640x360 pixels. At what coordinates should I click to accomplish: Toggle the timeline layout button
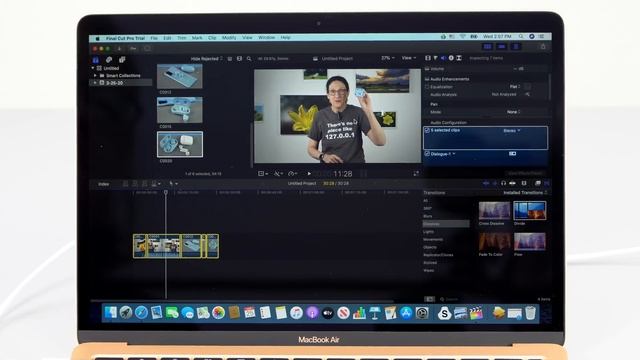502,47
